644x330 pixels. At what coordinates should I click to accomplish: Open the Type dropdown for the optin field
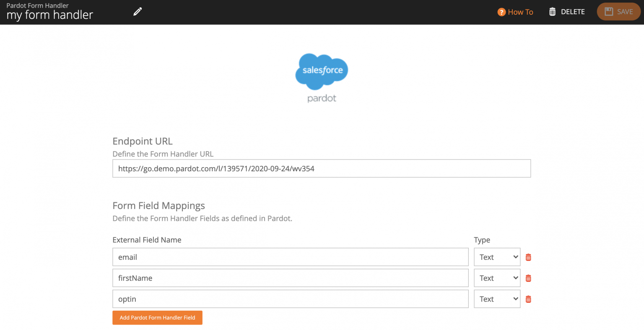[x=497, y=299]
